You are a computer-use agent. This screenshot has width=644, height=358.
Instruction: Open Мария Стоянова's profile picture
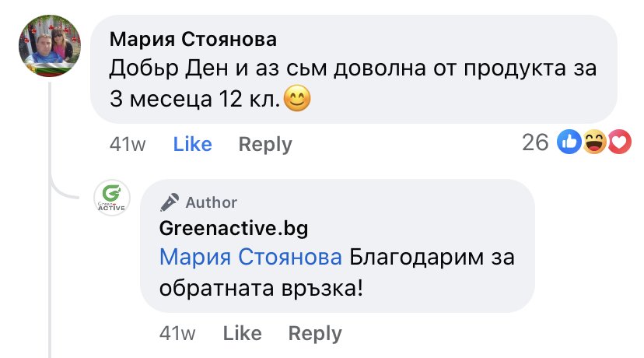50,46
